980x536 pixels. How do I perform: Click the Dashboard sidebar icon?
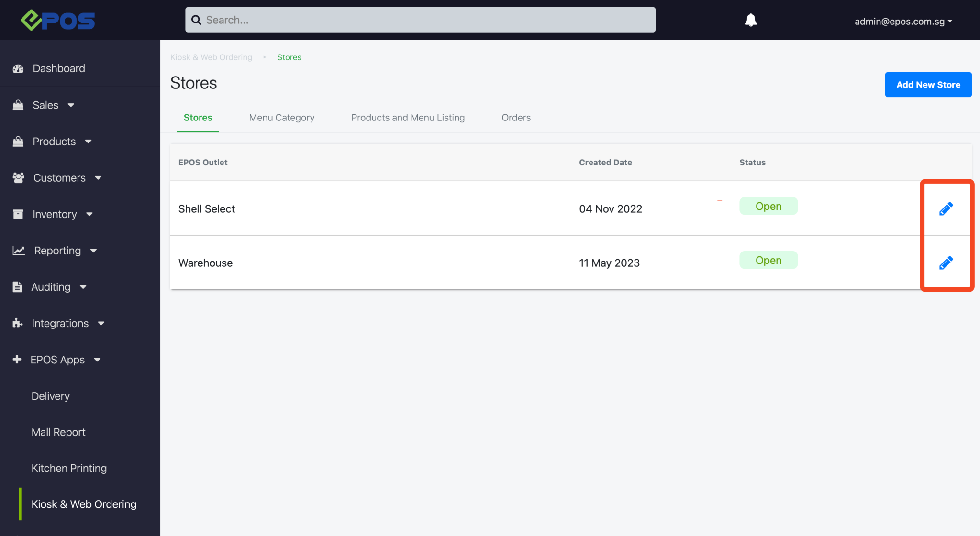pos(18,68)
